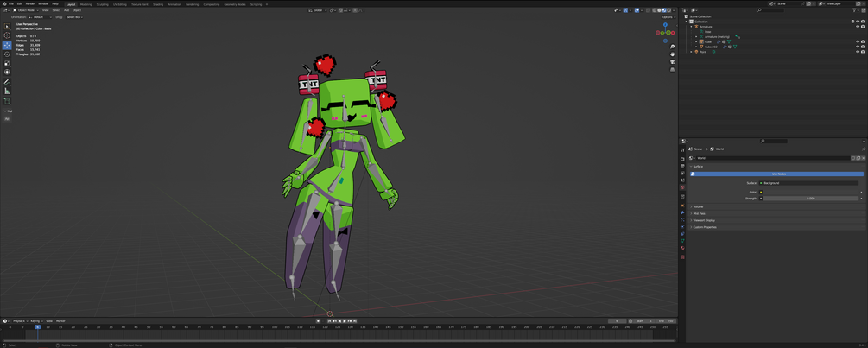Toggle visibility eye for Point light

click(858, 52)
